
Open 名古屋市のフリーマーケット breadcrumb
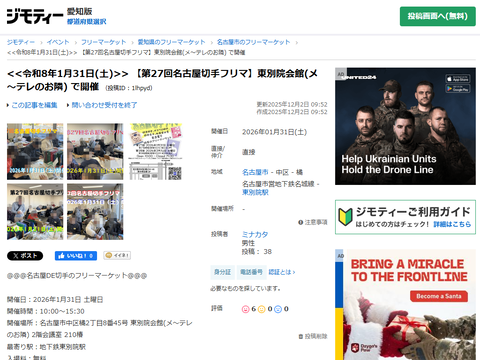[x=253, y=42]
